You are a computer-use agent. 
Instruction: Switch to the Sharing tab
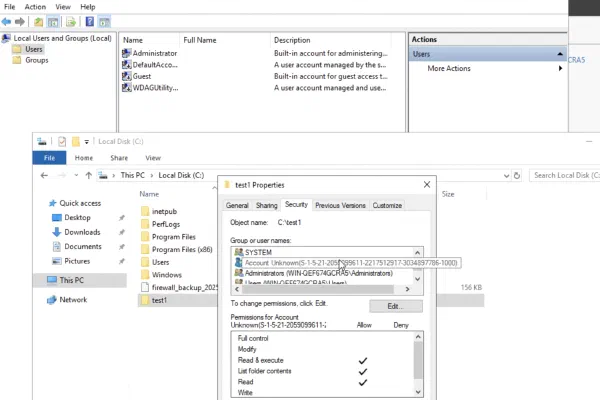click(x=266, y=206)
